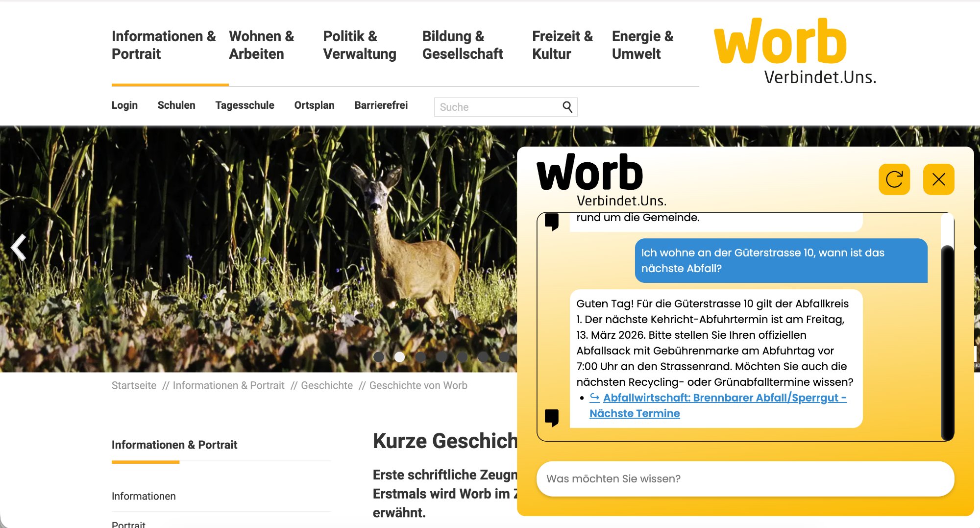Close the Worb chat window
This screenshot has width=980, height=528.
click(x=939, y=179)
